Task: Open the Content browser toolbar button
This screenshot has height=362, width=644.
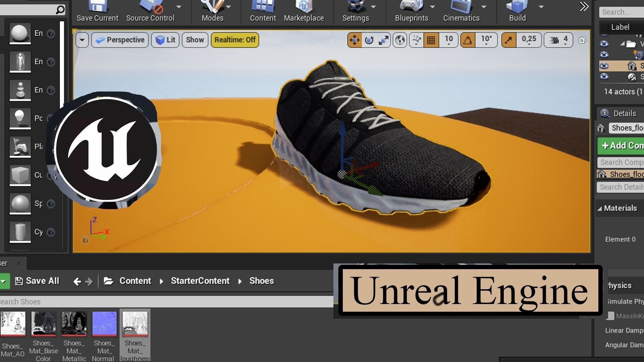Action: coord(263,12)
